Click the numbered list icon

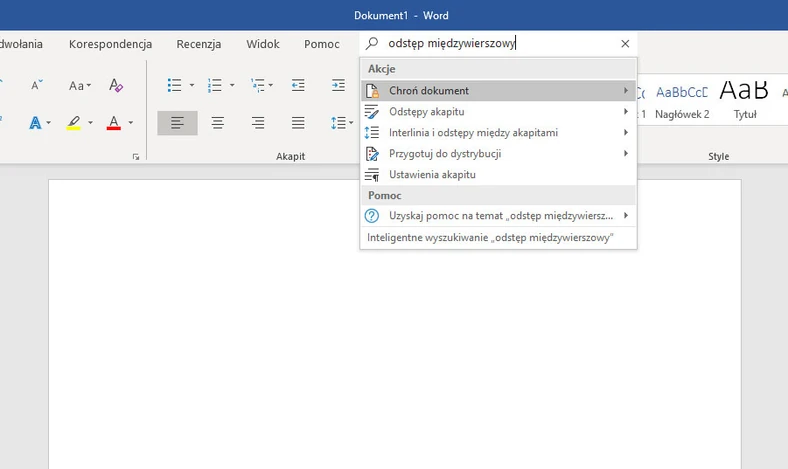(x=215, y=86)
